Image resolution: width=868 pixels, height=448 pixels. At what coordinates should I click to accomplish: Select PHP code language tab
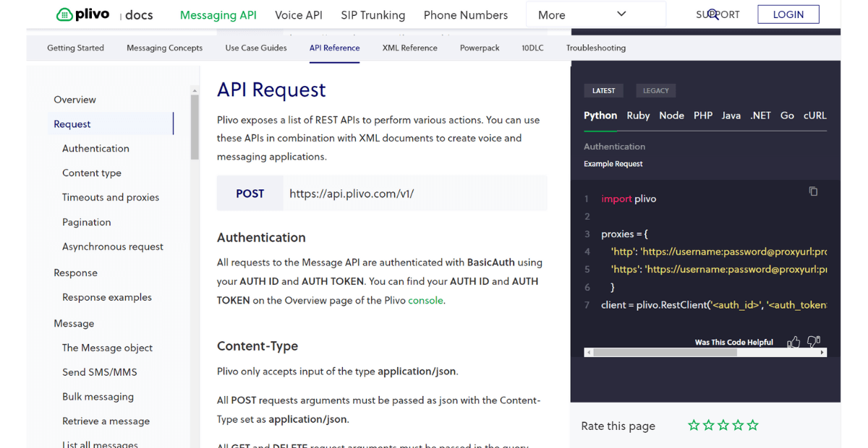(x=703, y=115)
